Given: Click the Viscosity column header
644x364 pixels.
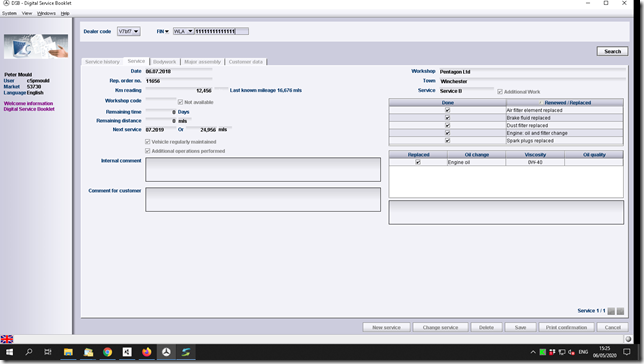Looking at the screenshot, I should [x=535, y=155].
